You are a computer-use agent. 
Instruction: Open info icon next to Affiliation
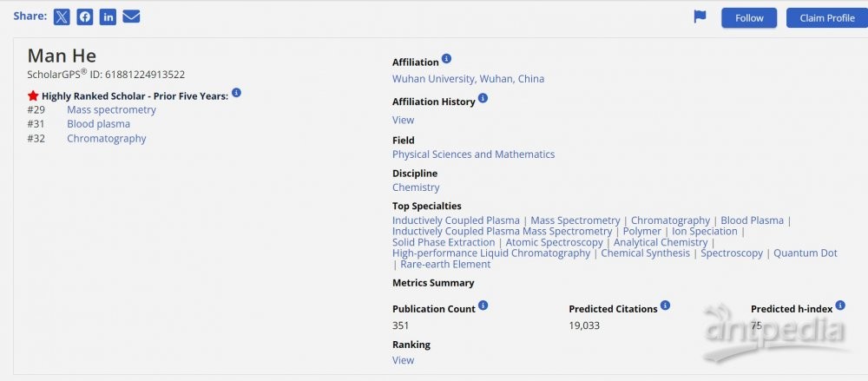[x=447, y=59]
